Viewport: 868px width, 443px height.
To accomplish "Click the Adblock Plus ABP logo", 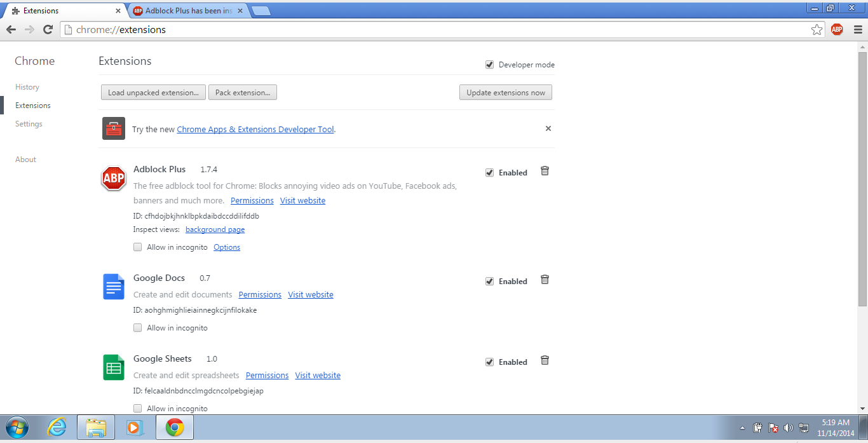I will pos(114,178).
